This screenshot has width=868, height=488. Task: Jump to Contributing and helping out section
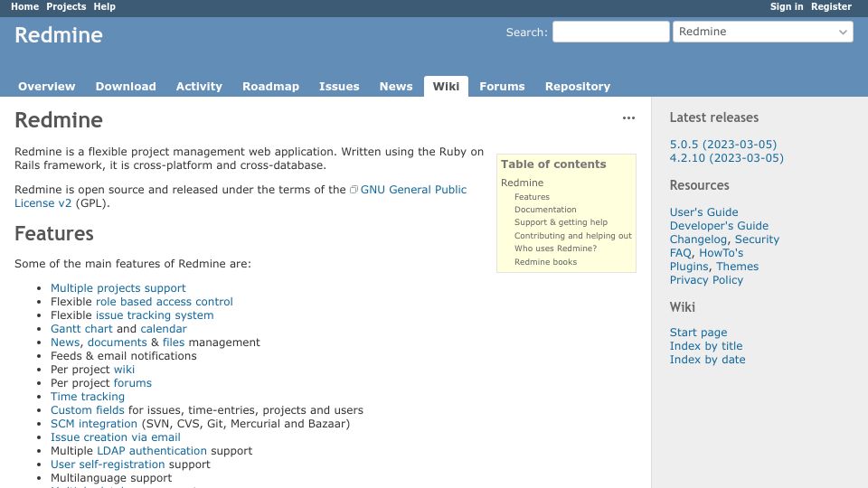pyautogui.click(x=573, y=236)
